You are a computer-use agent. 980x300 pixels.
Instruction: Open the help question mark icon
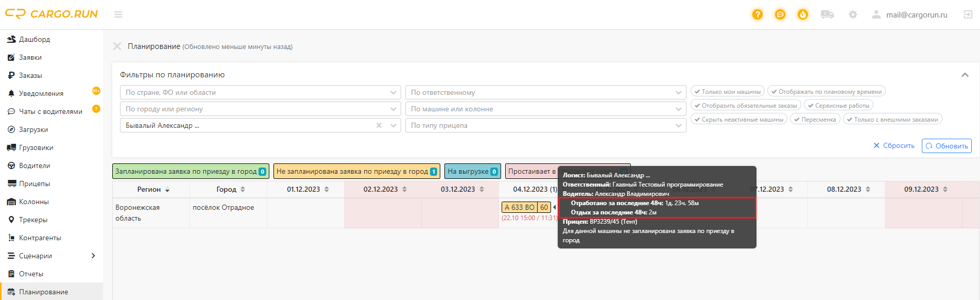click(757, 14)
